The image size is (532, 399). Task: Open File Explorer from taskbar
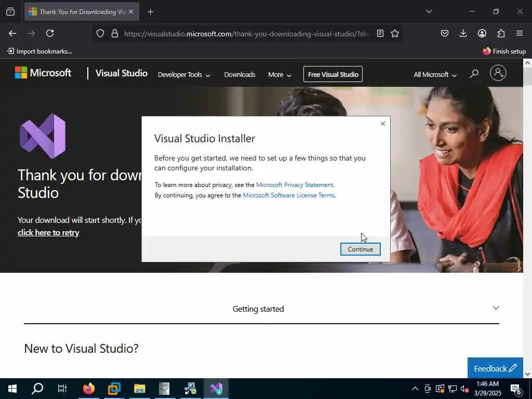click(x=139, y=389)
